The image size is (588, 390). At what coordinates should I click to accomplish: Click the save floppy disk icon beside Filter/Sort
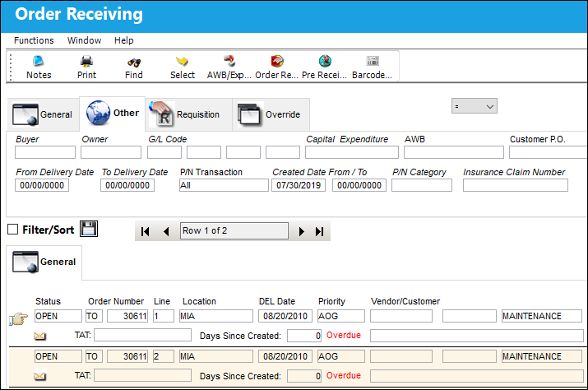89,229
